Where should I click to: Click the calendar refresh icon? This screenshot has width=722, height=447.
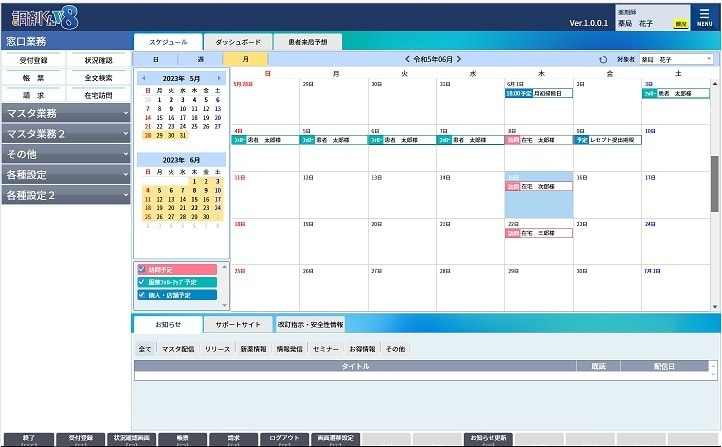tap(603, 60)
